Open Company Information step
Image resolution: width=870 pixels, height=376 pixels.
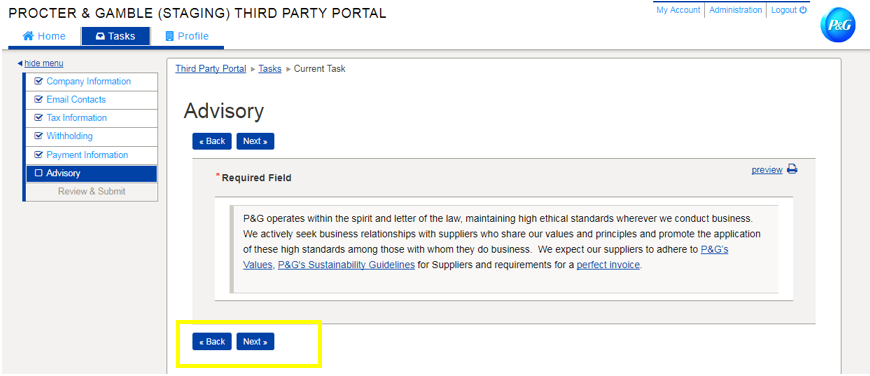(x=92, y=82)
